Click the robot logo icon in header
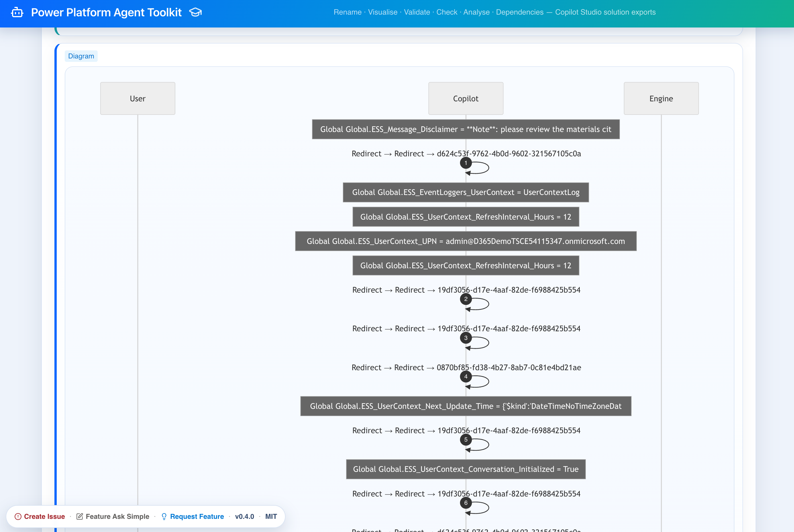Screen dimensions: 794x532 point(17,13)
